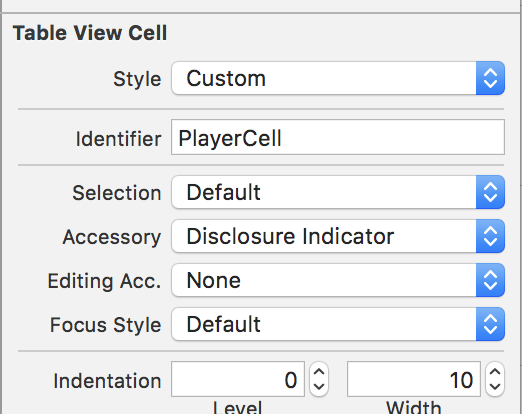Screen dimensions: 522x414
Task: Decrease the Indentation Width with stepper down arrow
Action: click(x=495, y=387)
